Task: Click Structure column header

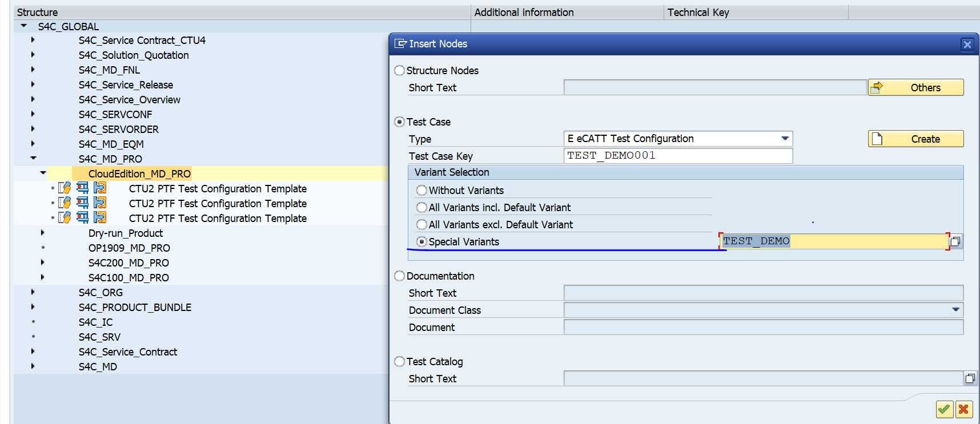Action: click(242, 13)
